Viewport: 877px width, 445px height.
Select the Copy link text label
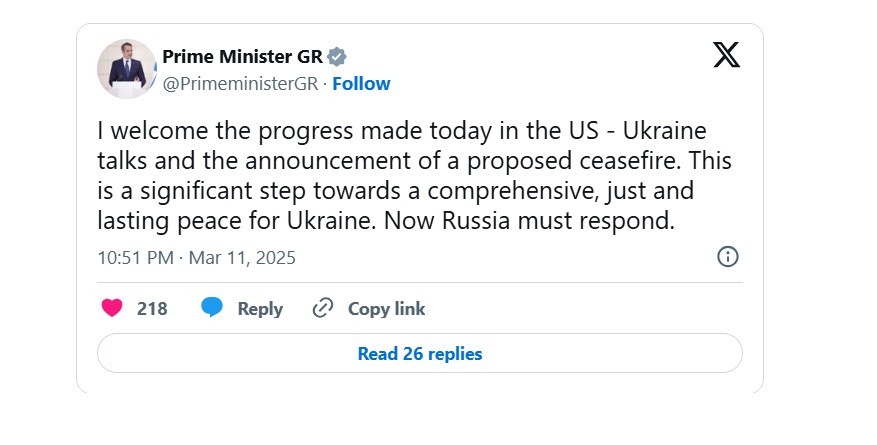(386, 309)
